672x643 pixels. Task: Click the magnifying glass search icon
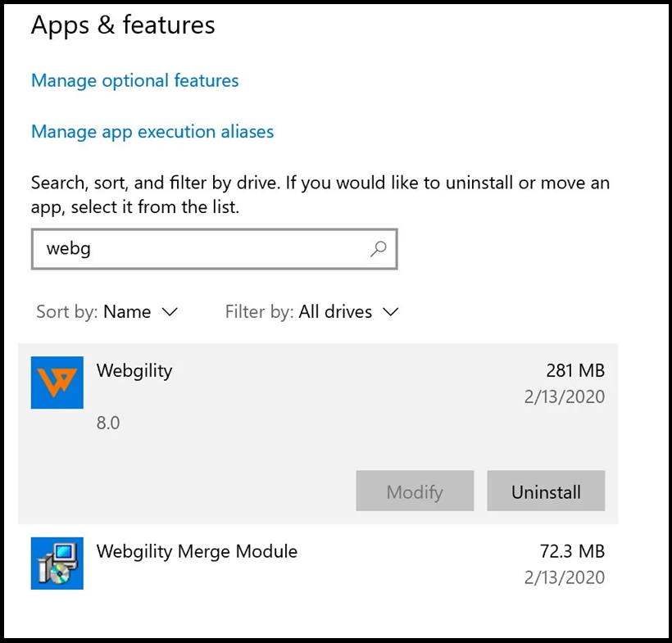click(378, 249)
